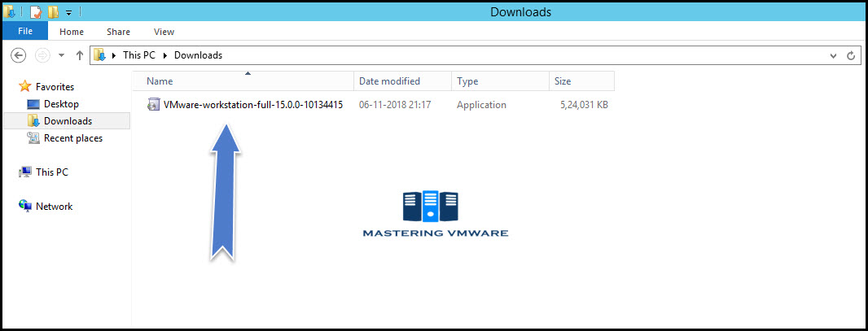Sort by Size column header

pyautogui.click(x=582, y=81)
